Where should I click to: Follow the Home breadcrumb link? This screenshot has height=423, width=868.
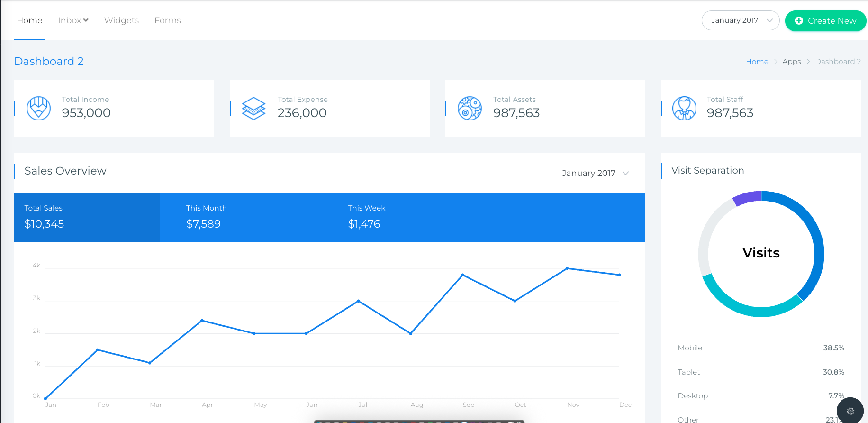point(757,62)
